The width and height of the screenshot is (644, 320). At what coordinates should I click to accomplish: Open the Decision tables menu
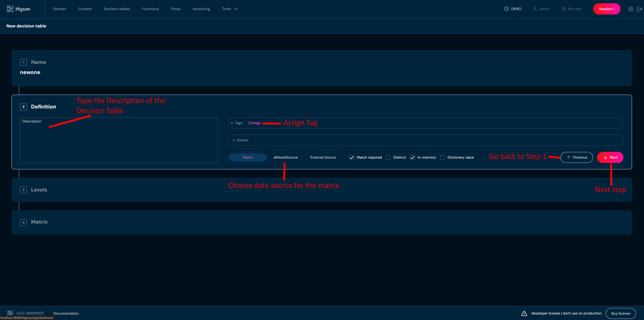coord(117,9)
